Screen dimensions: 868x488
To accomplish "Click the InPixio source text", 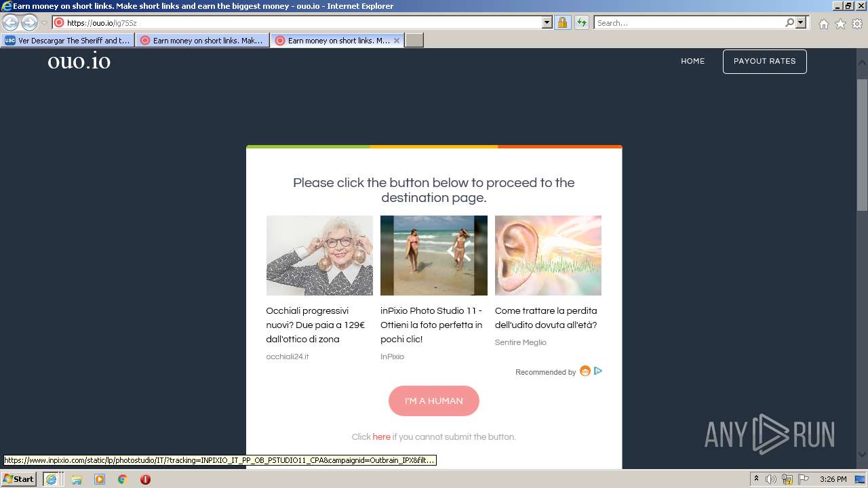I will [392, 357].
